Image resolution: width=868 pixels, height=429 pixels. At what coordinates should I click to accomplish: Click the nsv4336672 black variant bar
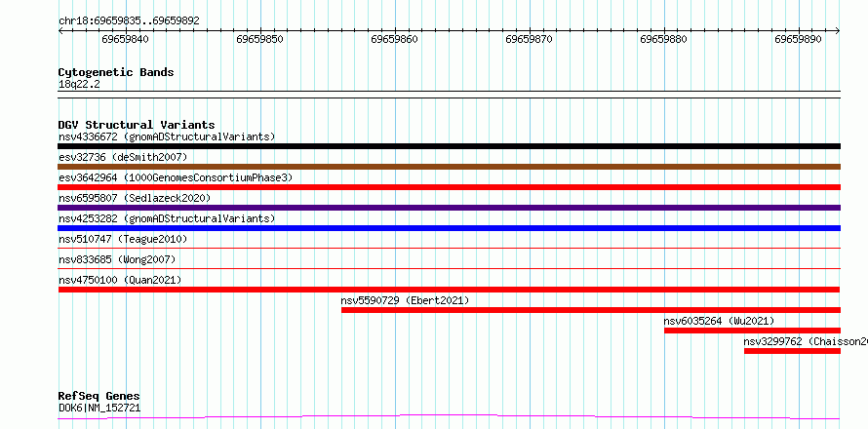449,146
